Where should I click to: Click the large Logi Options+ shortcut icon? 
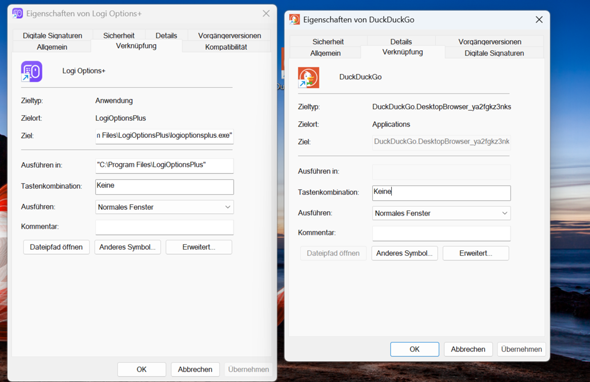32,72
